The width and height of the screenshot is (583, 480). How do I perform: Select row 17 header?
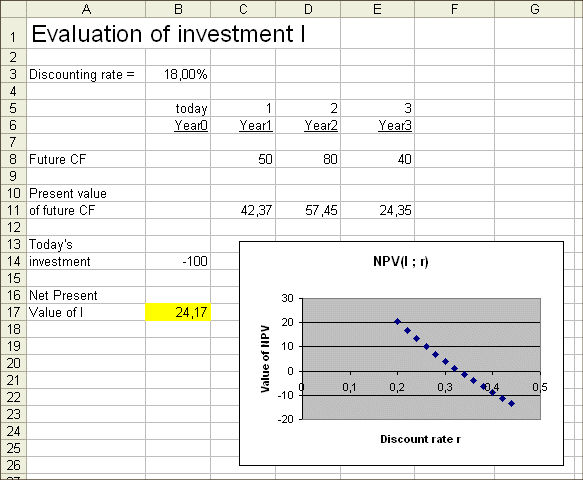pyautogui.click(x=13, y=312)
